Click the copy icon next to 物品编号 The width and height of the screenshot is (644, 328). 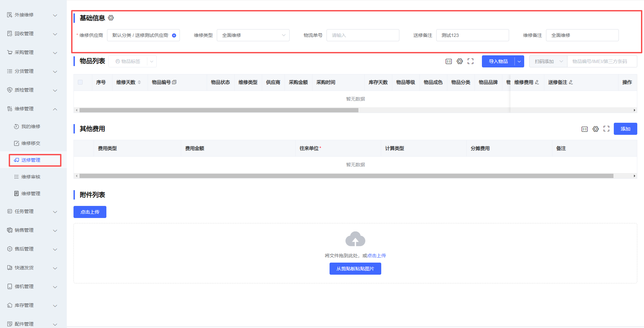pos(174,83)
